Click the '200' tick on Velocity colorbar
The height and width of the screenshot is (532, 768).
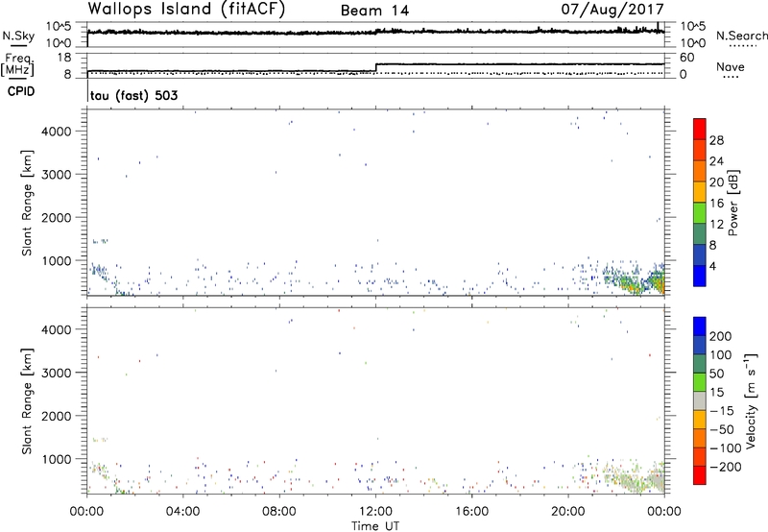click(x=721, y=336)
